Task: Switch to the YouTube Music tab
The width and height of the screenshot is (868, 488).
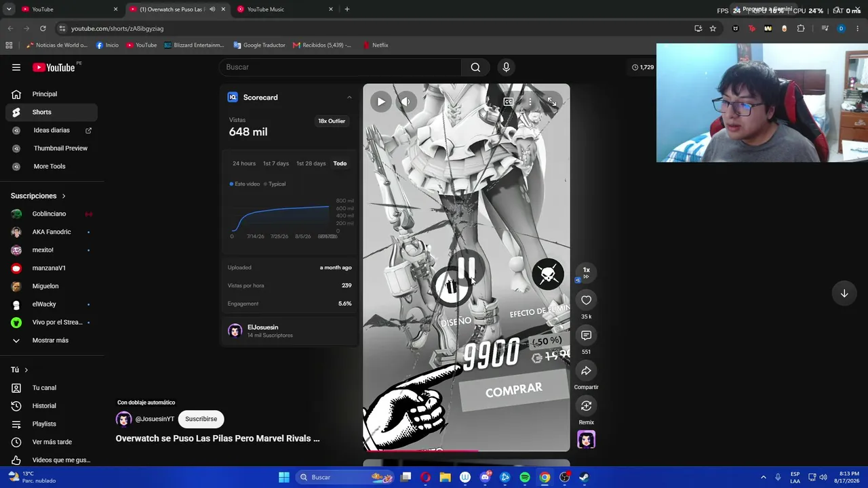Action: click(x=285, y=9)
